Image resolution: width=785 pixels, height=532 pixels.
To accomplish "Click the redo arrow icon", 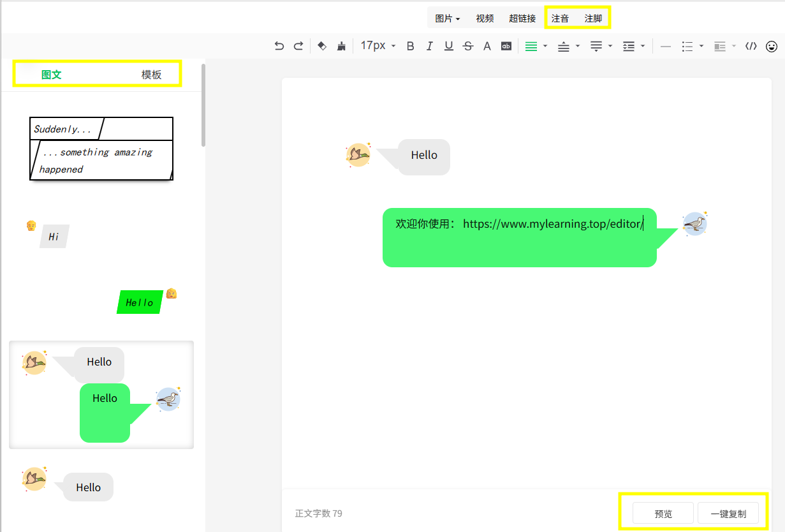I will click(x=298, y=46).
